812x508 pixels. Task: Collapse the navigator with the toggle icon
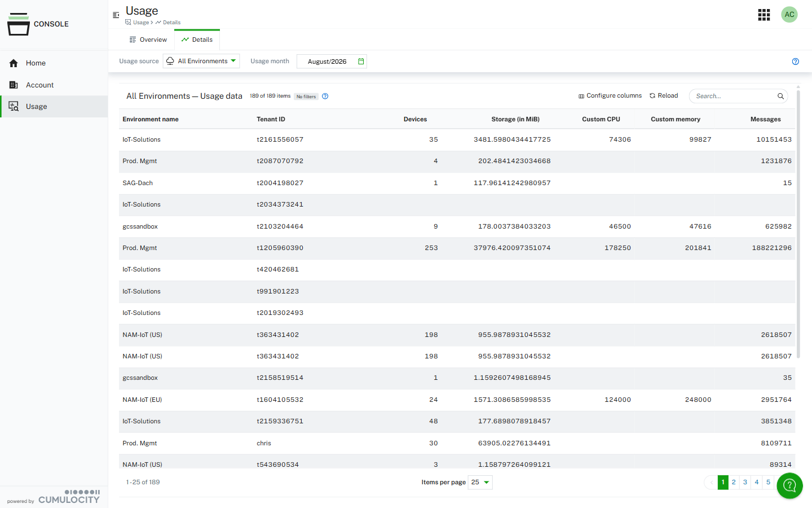tap(116, 15)
